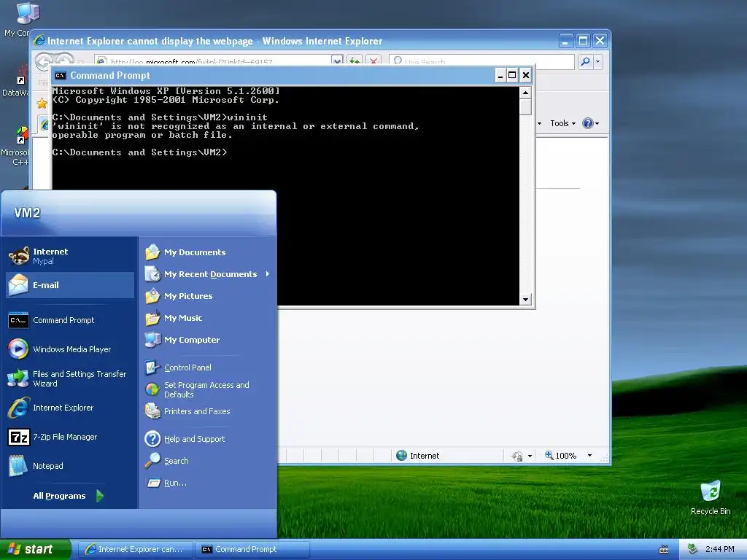Open the Run... dialog
This screenshot has height=560, width=747.
tap(208, 483)
